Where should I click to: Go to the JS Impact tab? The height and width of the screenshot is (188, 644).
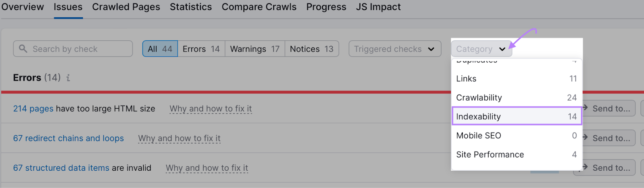378,7
